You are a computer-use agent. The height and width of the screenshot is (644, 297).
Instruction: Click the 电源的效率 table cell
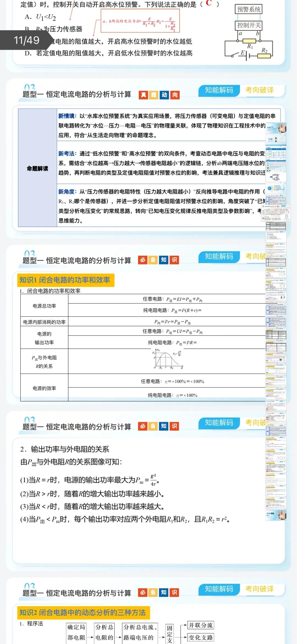[x=44, y=388]
